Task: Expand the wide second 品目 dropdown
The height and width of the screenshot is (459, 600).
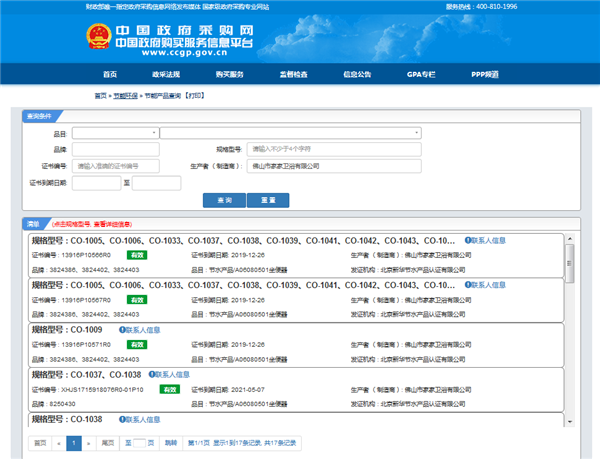Action: click(290, 133)
